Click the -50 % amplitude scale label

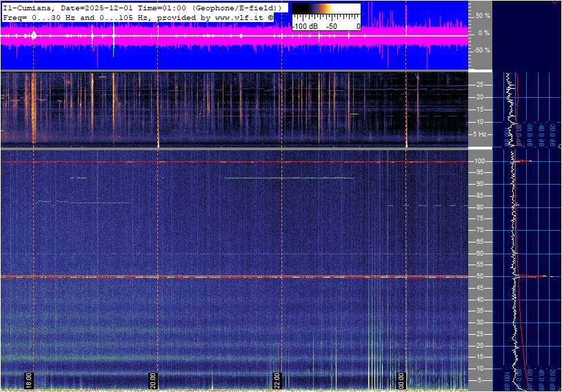481,50
